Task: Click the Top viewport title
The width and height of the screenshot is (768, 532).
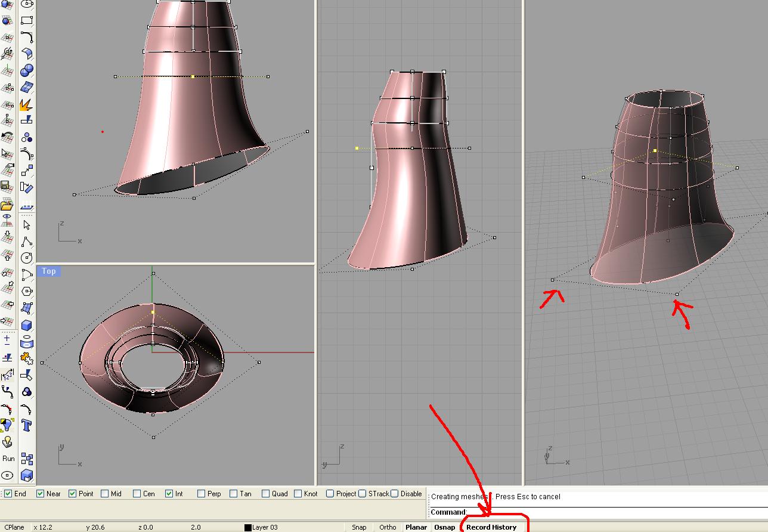Action: (49, 271)
